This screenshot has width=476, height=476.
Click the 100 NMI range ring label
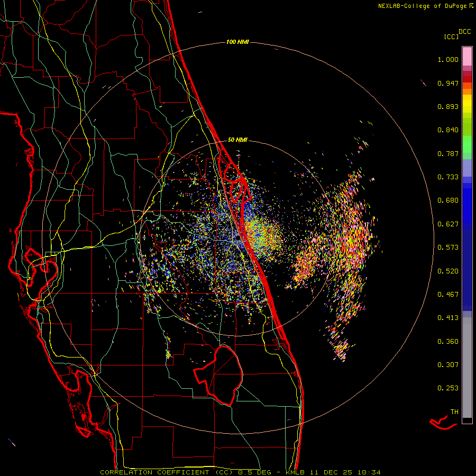point(237,42)
